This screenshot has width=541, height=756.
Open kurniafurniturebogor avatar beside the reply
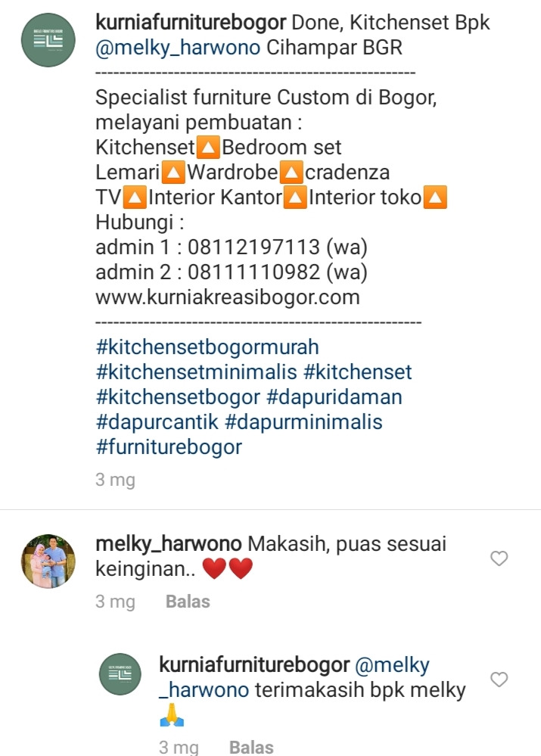(120, 674)
